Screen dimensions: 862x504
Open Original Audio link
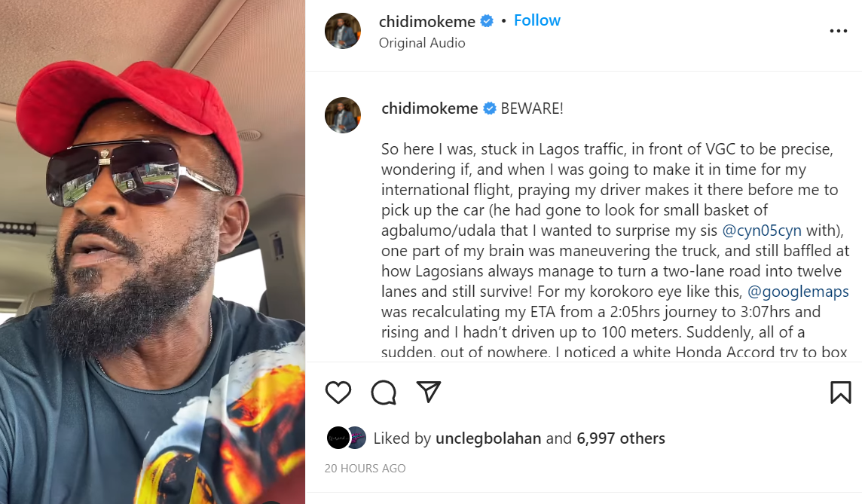[x=422, y=43]
